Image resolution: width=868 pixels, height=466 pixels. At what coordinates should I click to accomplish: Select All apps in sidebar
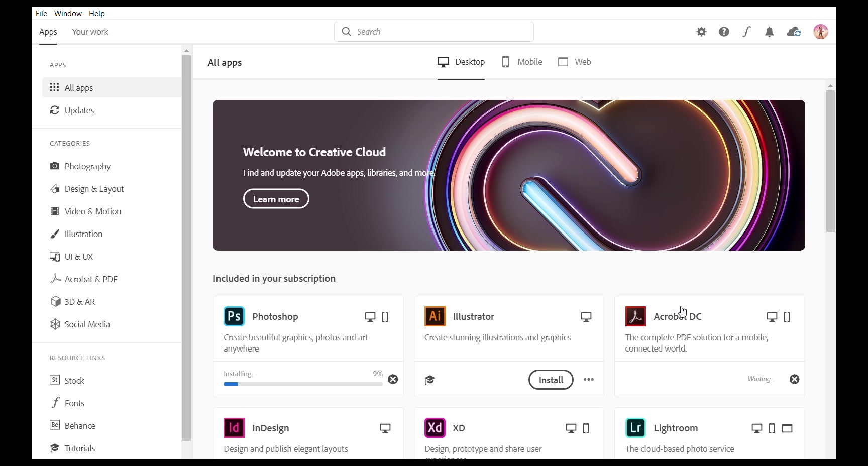pyautogui.click(x=112, y=87)
